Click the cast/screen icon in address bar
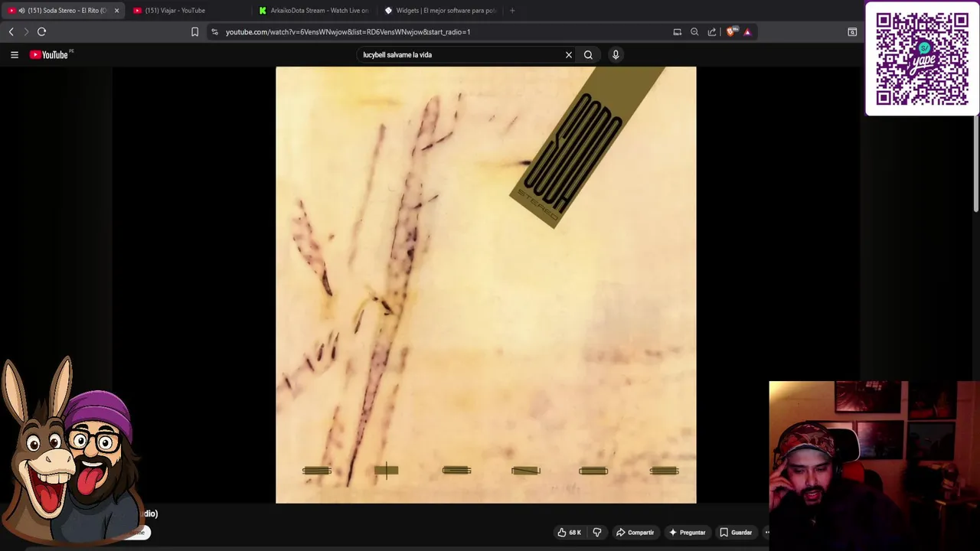The image size is (980, 551). (x=678, y=31)
